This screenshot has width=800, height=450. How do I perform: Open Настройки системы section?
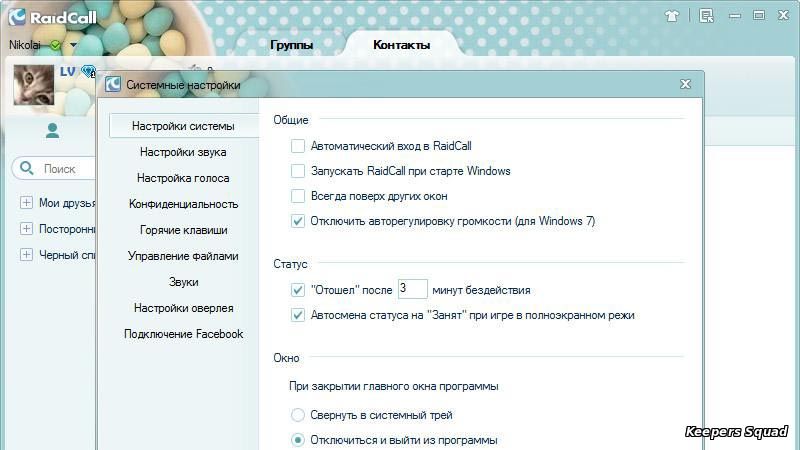[x=183, y=126]
